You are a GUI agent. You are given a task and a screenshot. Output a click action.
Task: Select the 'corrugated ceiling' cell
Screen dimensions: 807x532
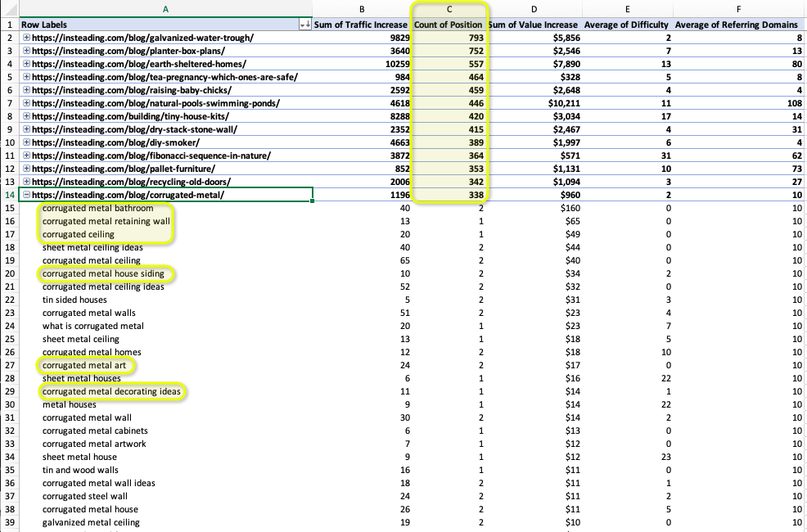point(165,234)
